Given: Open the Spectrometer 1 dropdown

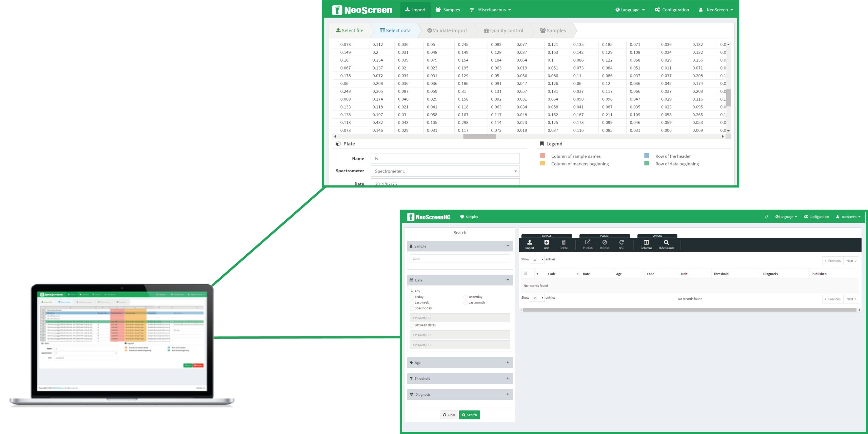Looking at the screenshot, I should [x=445, y=171].
